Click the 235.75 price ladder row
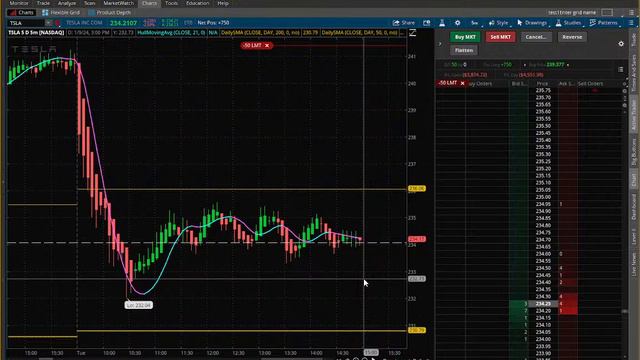This screenshot has width=640, height=360. coord(543,90)
